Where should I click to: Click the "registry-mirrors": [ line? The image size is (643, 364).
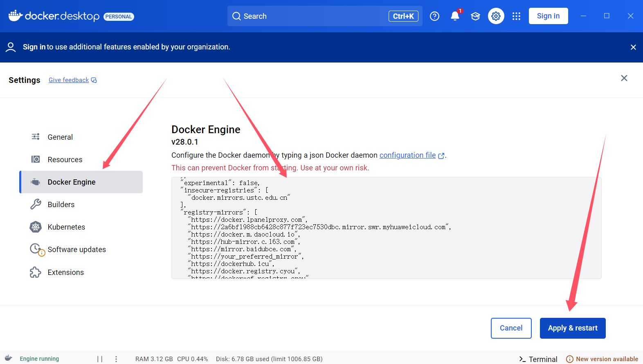pyautogui.click(x=219, y=212)
